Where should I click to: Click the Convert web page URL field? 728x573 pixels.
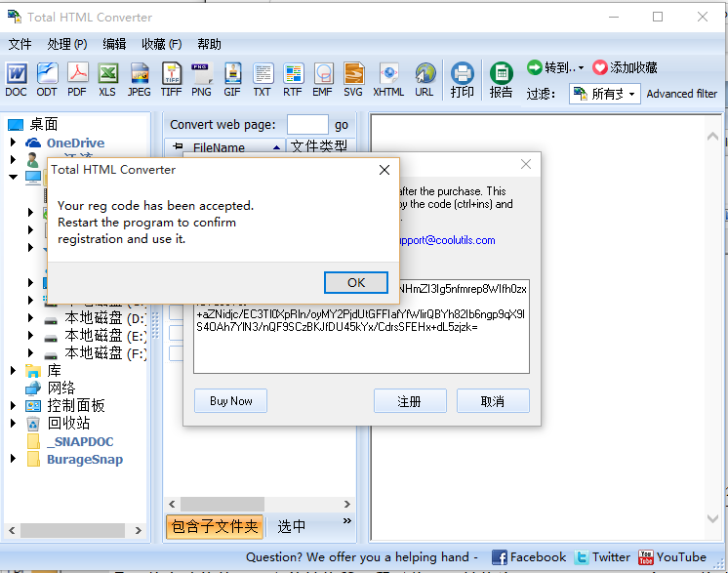[307, 124]
